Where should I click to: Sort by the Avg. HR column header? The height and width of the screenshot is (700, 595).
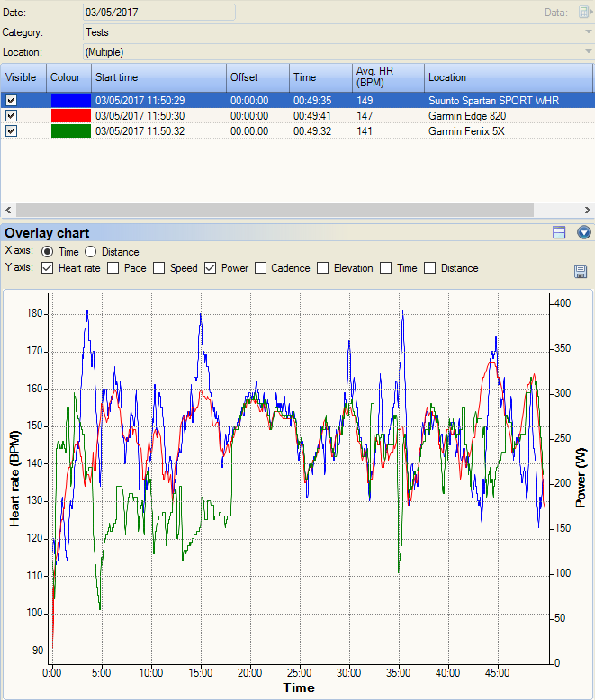[x=387, y=77]
